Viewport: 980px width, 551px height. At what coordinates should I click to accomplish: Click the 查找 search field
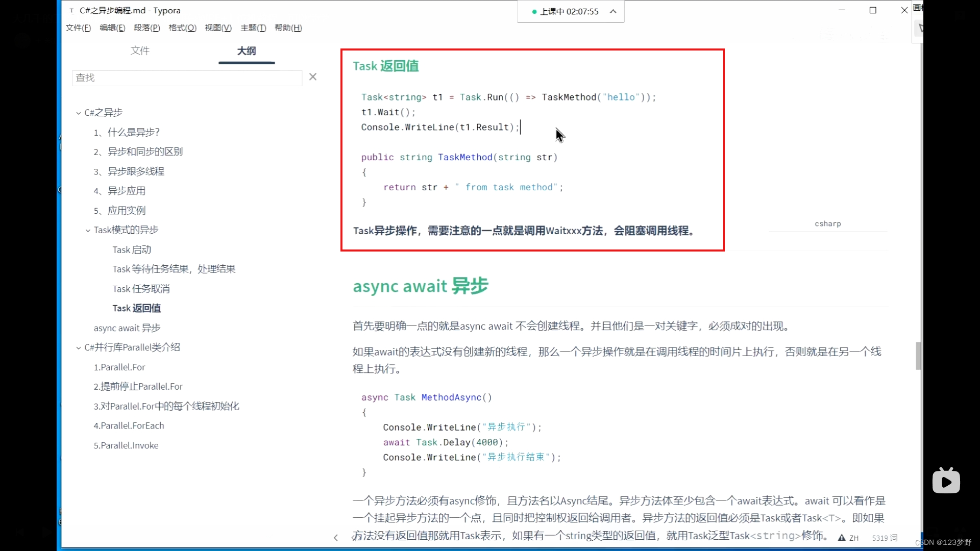coord(187,78)
